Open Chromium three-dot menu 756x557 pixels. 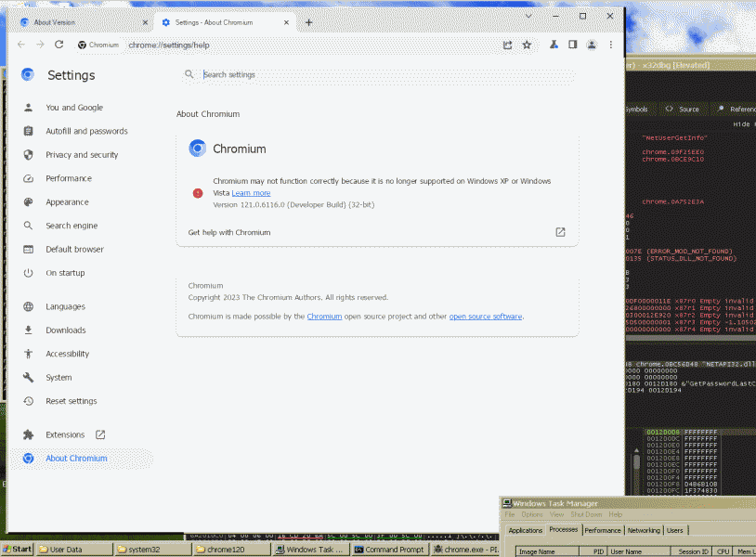611,45
